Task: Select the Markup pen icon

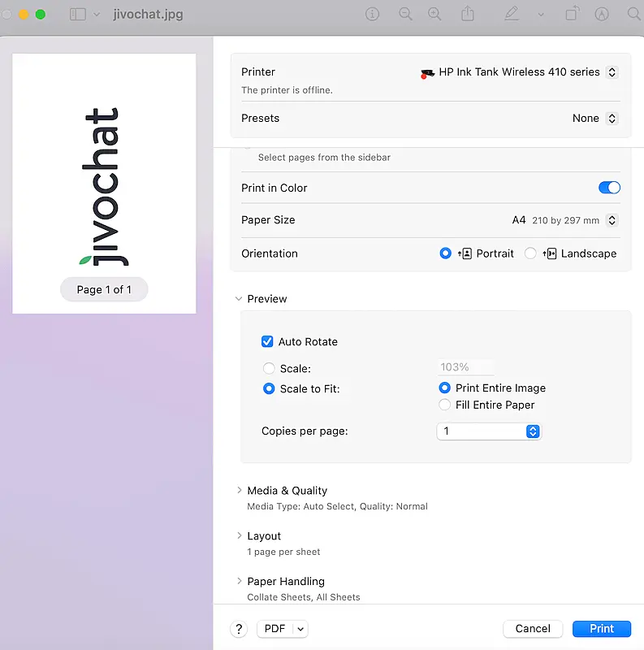Action: pyautogui.click(x=511, y=15)
